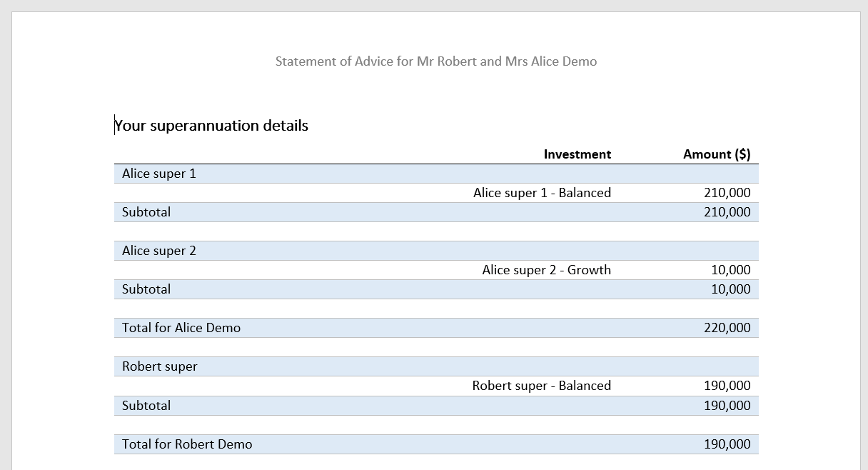Image resolution: width=868 pixels, height=470 pixels.
Task: Click the 210,000 subtotal amount
Action: [x=727, y=212]
